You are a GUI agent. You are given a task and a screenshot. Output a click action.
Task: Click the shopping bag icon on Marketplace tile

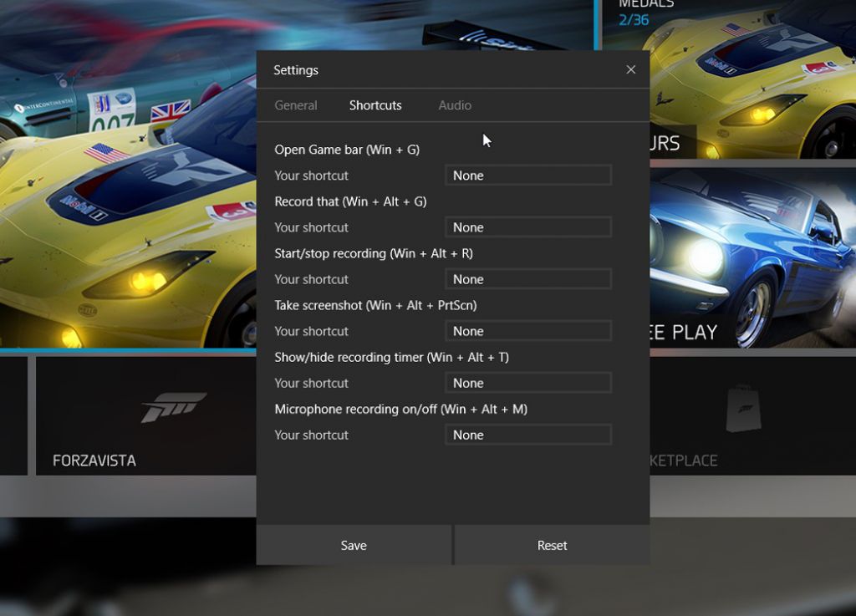tap(743, 408)
